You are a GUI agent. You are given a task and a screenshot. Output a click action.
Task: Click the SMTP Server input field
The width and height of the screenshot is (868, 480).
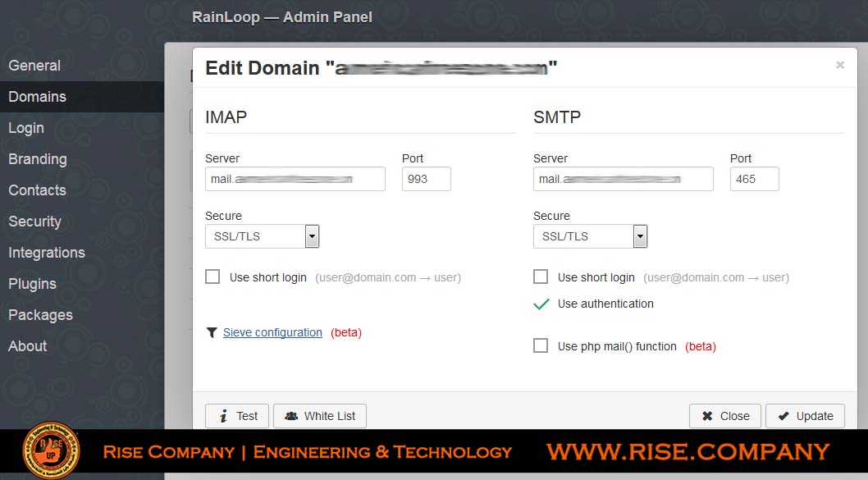pos(624,179)
